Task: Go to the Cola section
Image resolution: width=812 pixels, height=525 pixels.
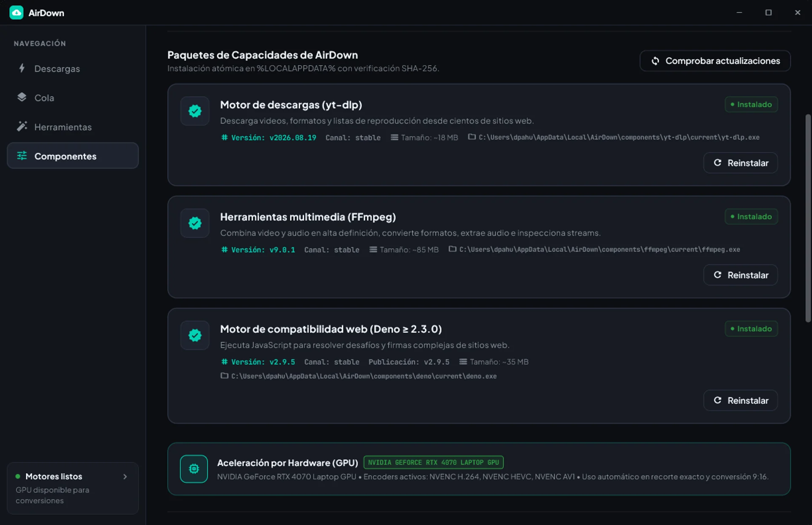Action: pyautogui.click(x=73, y=98)
